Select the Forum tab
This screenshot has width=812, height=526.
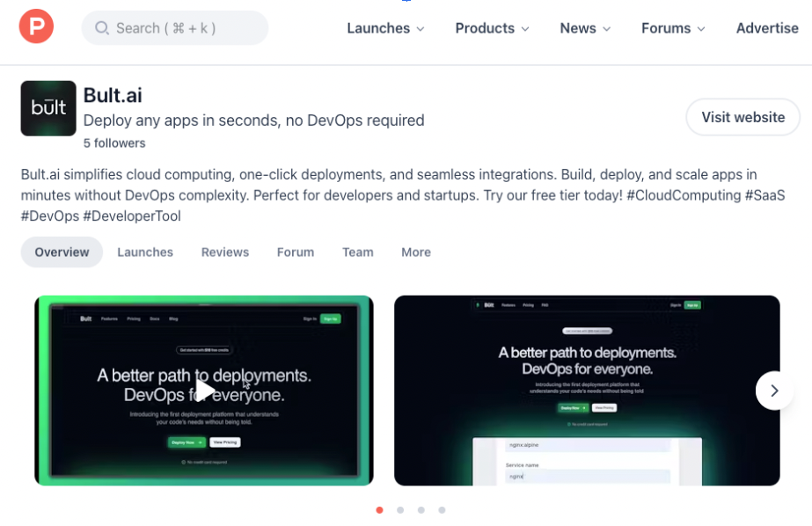tap(295, 252)
